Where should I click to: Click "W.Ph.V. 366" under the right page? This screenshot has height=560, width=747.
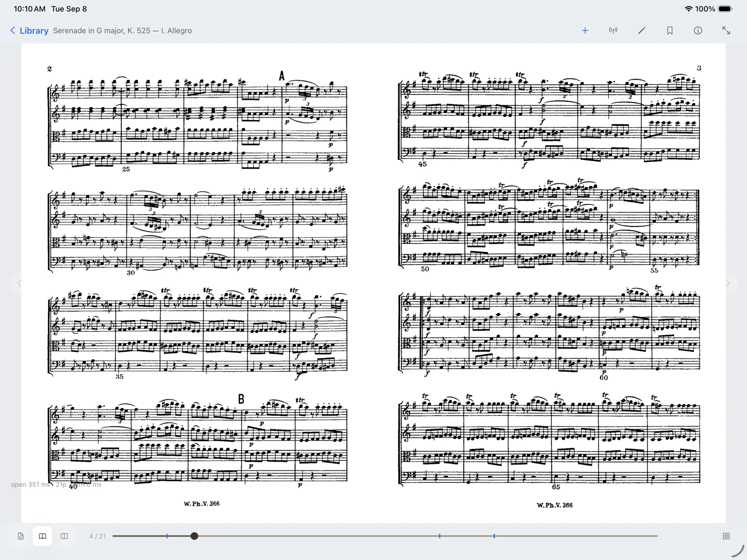[x=555, y=505]
